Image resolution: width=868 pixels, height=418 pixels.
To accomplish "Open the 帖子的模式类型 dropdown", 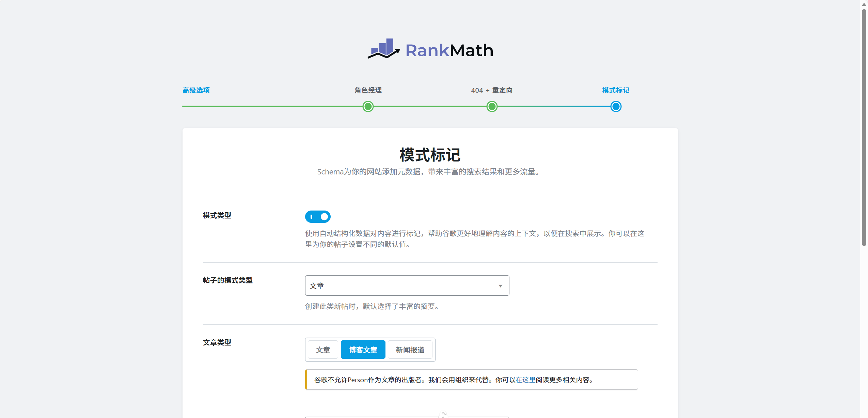I will tap(407, 285).
